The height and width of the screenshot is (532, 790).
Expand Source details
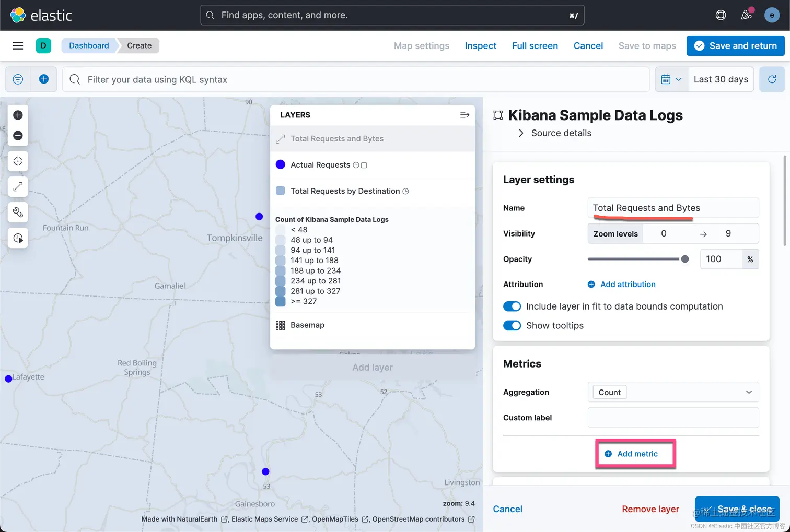(555, 133)
